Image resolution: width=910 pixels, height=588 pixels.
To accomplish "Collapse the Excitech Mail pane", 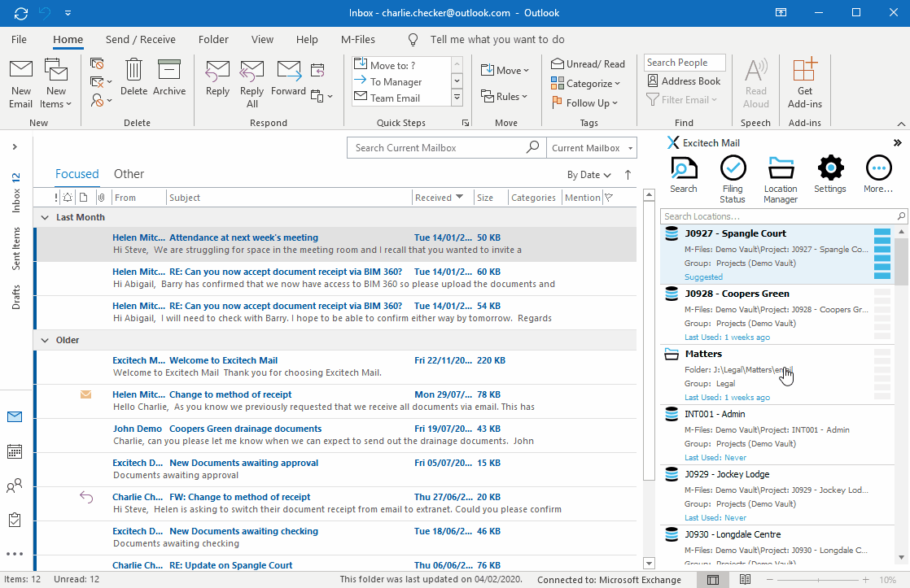I will tap(897, 142).
